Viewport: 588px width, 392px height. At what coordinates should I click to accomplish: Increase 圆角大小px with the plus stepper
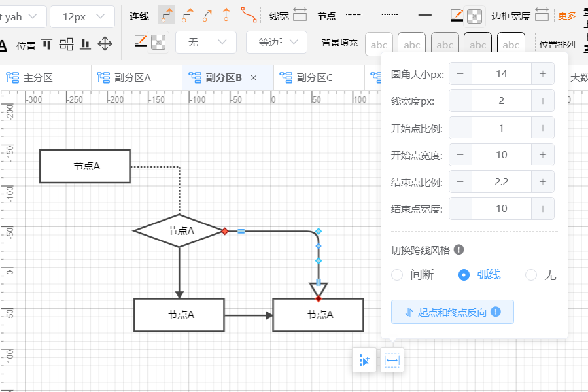point(543,73)
